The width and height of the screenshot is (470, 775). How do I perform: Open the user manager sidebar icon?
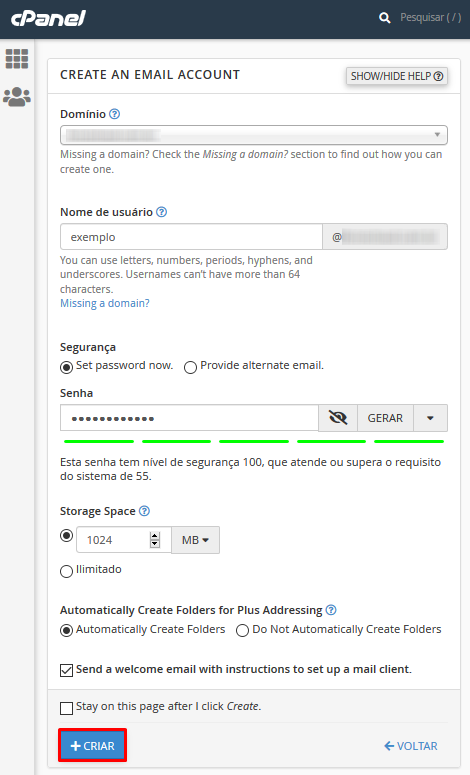(17, 97)
